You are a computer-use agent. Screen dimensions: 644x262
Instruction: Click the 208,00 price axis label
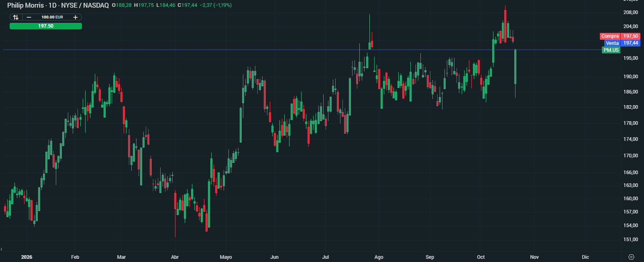pos(630,12)
